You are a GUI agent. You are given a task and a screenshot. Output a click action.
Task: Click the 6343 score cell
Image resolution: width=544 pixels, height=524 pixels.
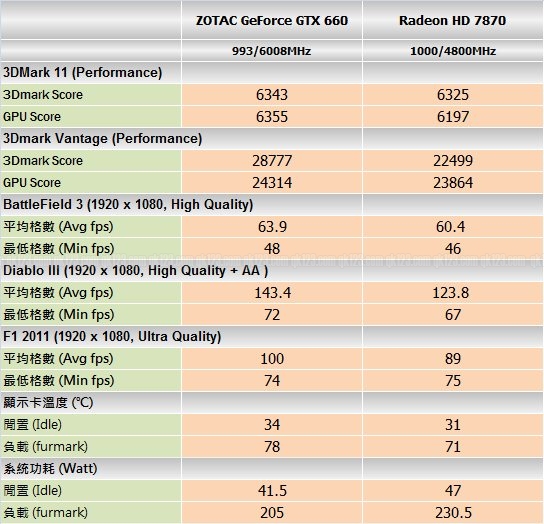[272, 95]
